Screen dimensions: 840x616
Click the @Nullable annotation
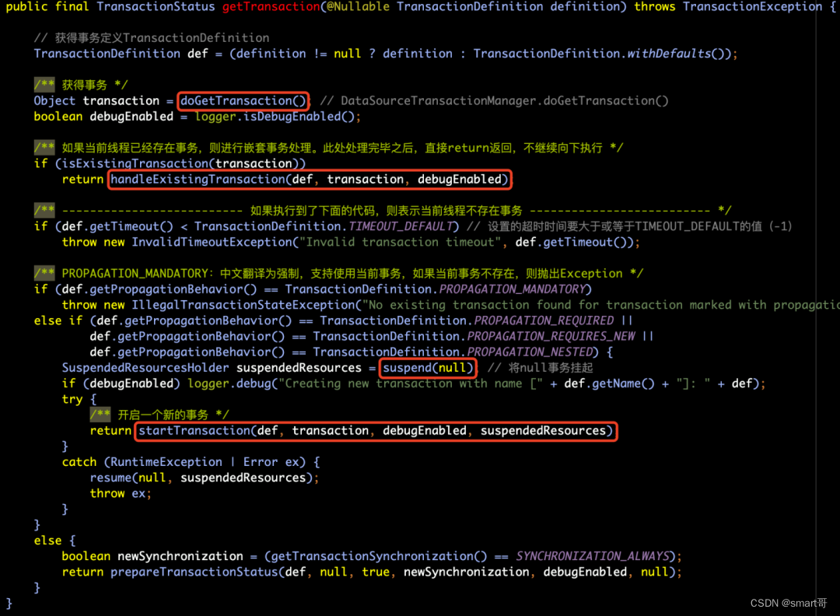coord(359,7)
